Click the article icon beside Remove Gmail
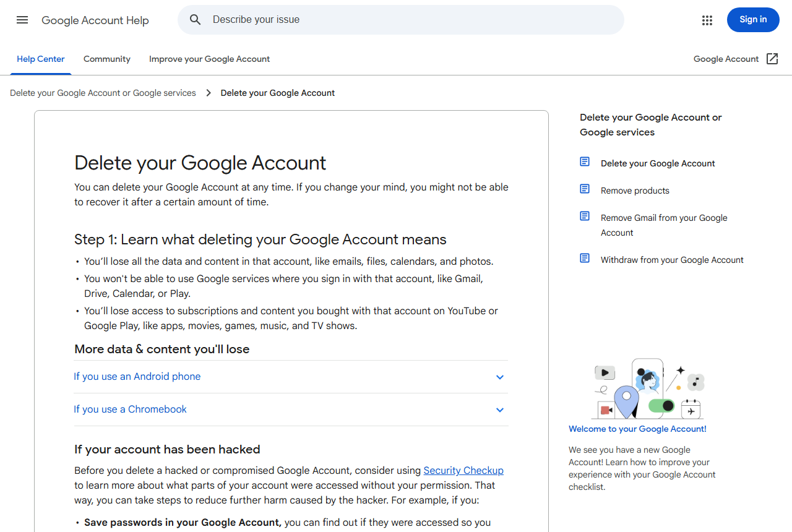This screenshot has height=532, width=792. point(585,216)
